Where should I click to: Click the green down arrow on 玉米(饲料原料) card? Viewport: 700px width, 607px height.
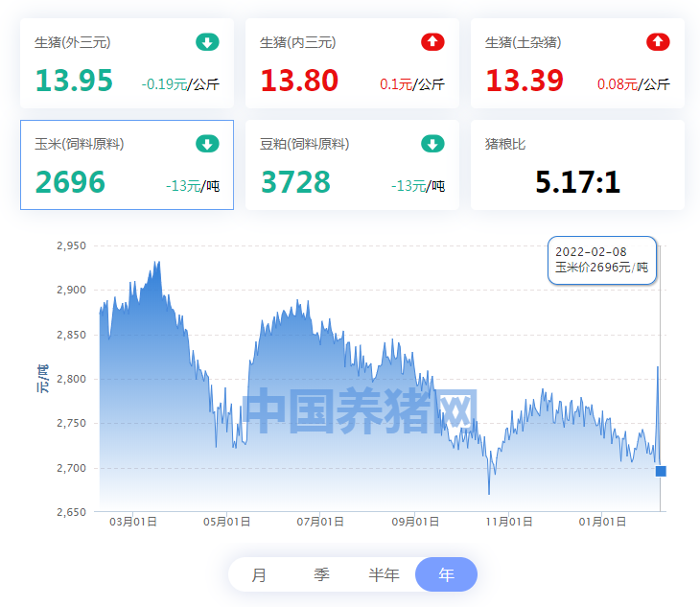click(x=207, y=144)
